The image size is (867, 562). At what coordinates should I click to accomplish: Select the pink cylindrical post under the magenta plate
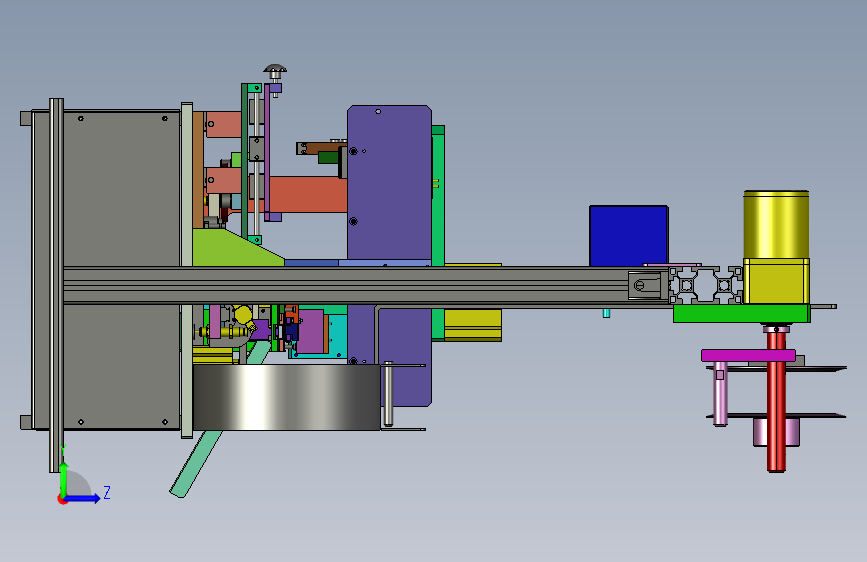pyautogui.click(x=720, y=393)
